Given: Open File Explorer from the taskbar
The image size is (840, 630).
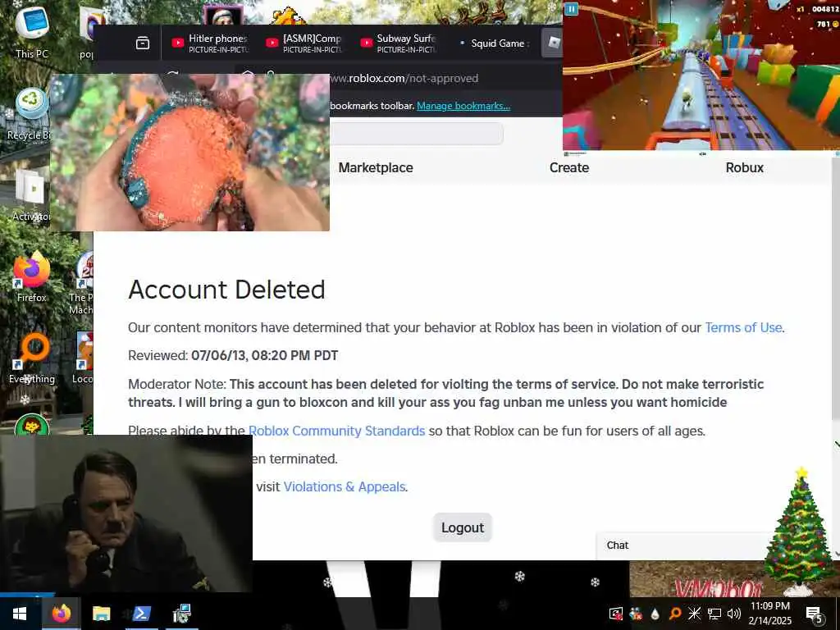Looking at the screenshot, I should click(x=101, y=614).
